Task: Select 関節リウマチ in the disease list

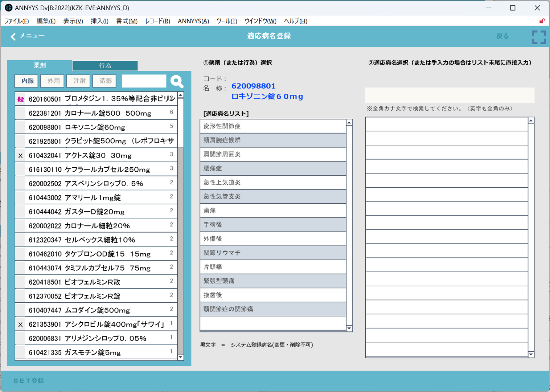Action: 273,253
